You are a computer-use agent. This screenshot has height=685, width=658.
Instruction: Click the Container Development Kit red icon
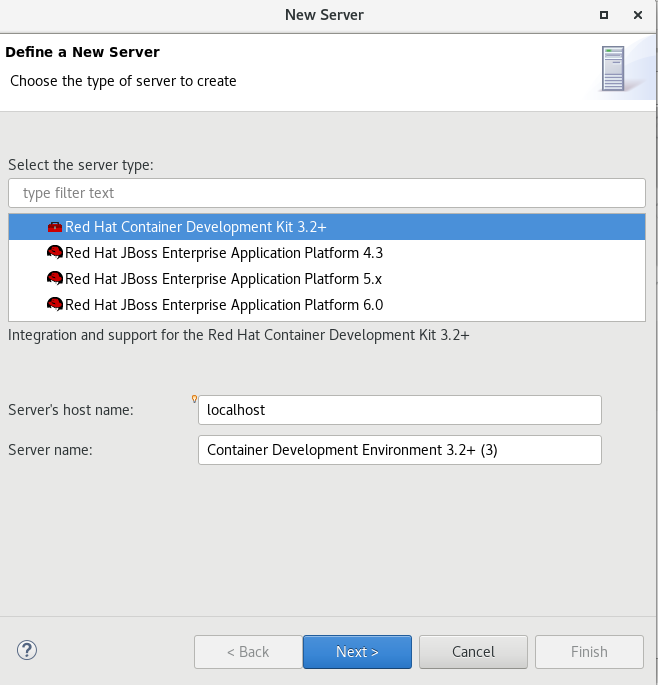click(x=55, y=227)
